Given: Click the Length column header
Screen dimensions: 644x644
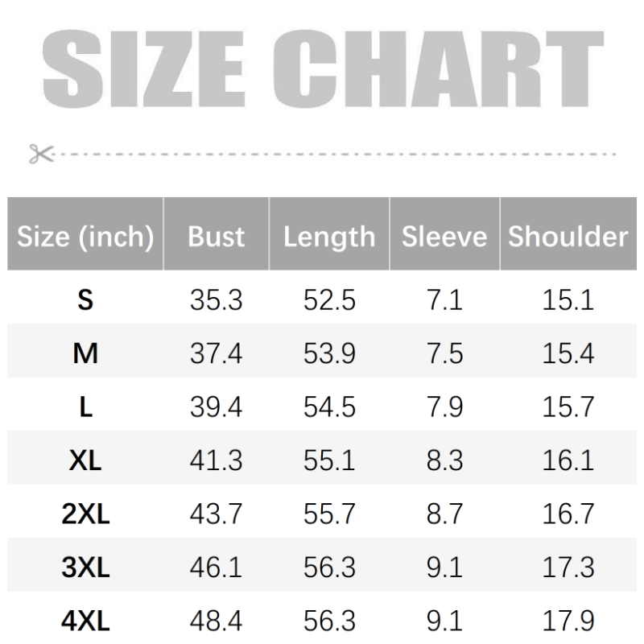Looking at the screenshot, I should tap(329, 237).
